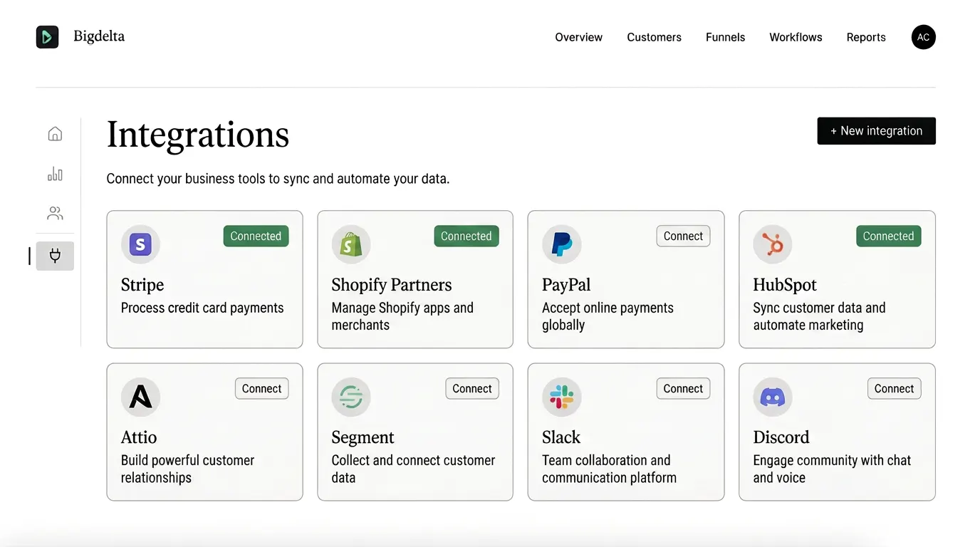Select the Shopify Partners card title

(392, 285)
